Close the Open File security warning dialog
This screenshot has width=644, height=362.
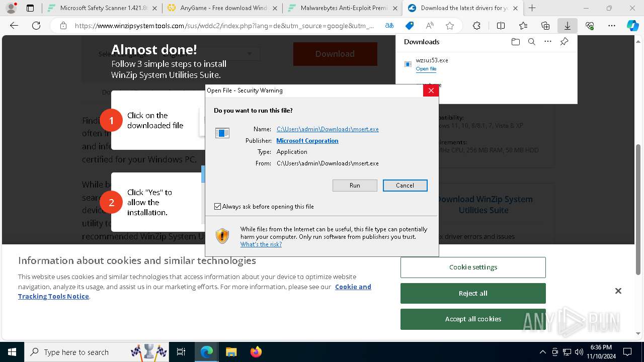tap(431, 90)
